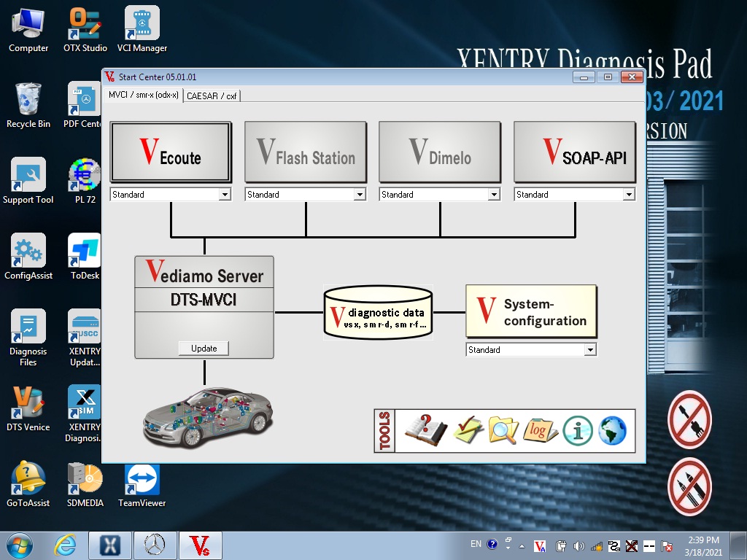
Task: Click the globe tool icon
Action: tap(612, 431)
